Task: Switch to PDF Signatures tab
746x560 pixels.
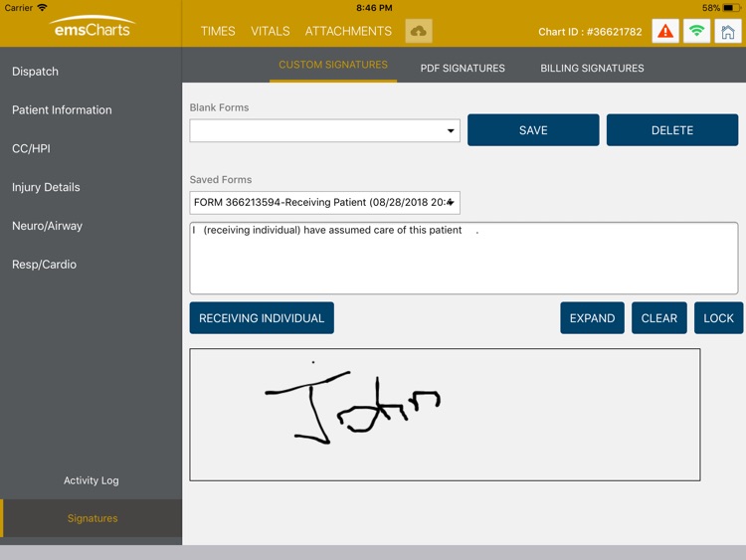Action: 463,68
